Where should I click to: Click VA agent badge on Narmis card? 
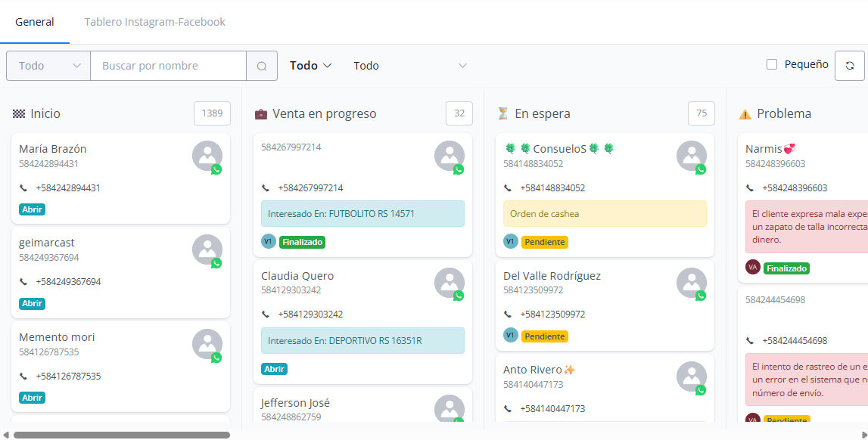pos(753,268)
